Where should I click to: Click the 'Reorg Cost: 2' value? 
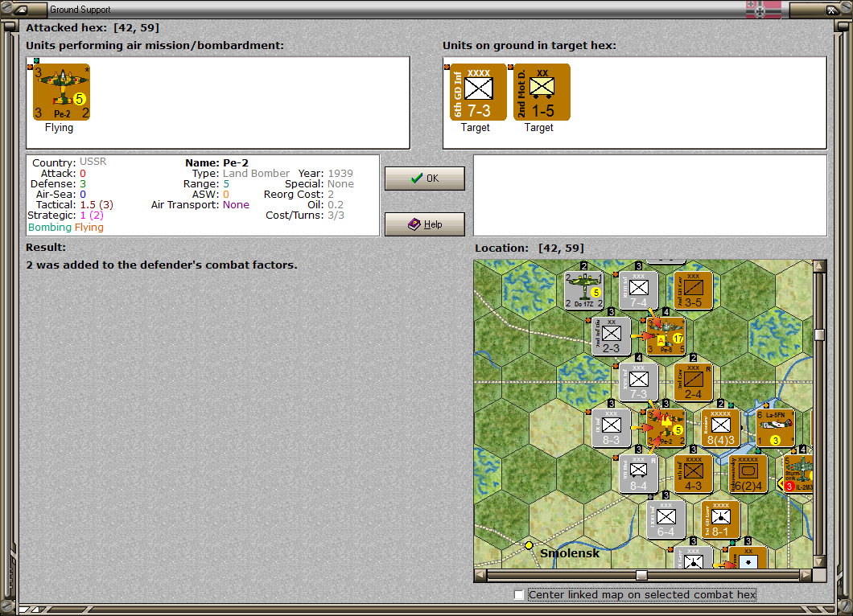point(331,195)
